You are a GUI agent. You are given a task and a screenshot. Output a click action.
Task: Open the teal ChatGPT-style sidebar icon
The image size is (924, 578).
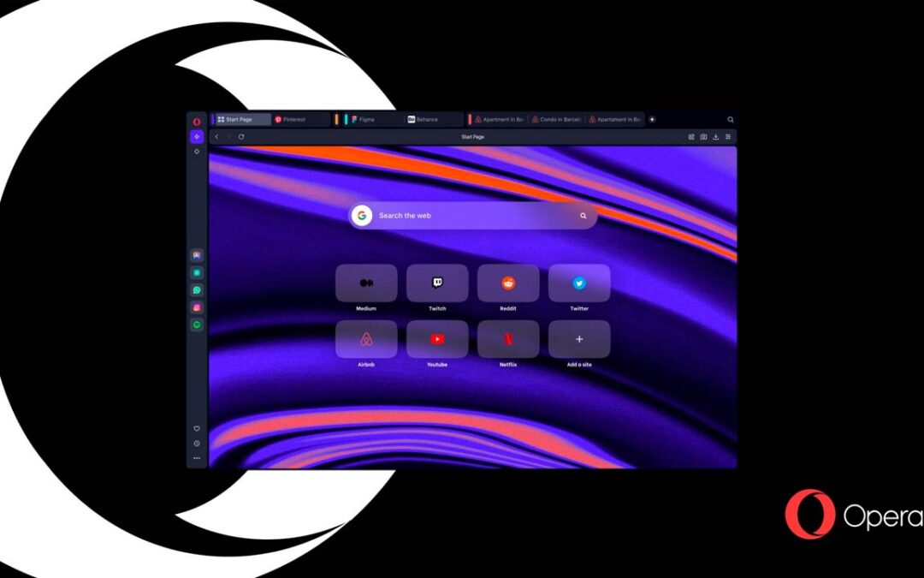click(197, 272)
